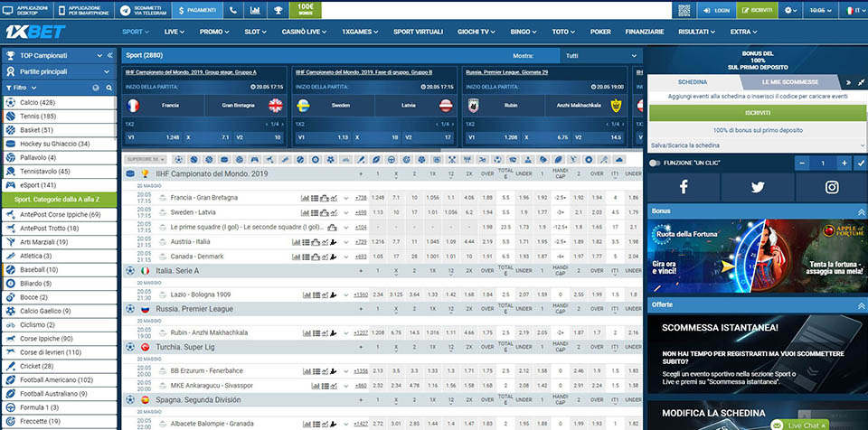Viewport: 868px width, 430px height.
Task: Click +738 more markets for Francia - Gran Bretagna
Action: 361,198
